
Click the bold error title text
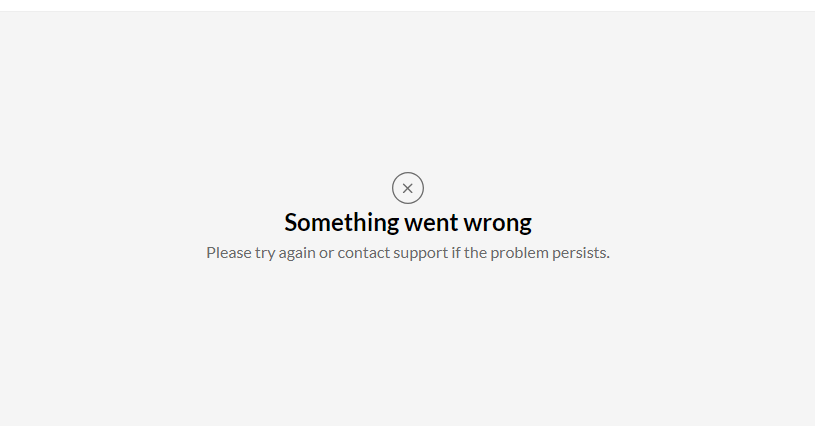tap(408, 222)
